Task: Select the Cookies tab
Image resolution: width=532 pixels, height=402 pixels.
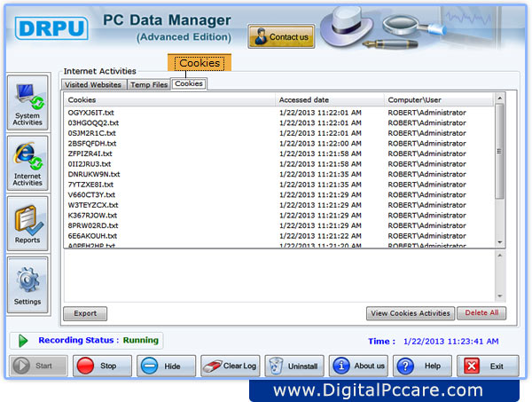Action: (189, 83)
